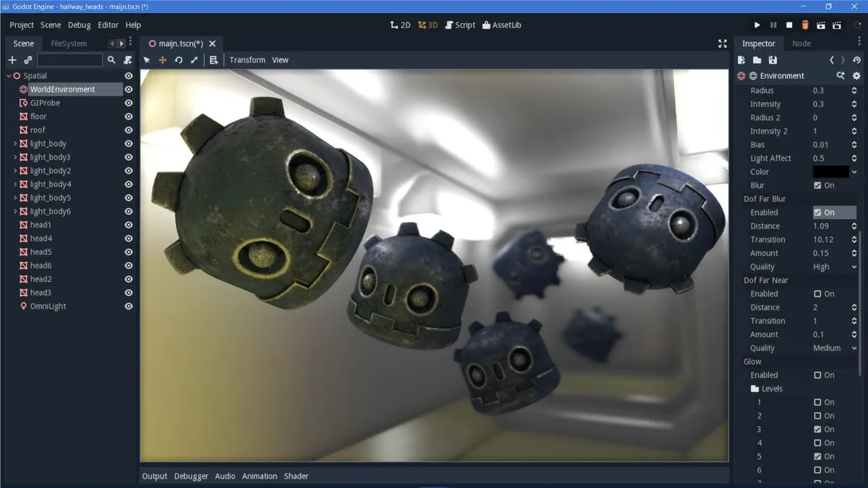868x488 pixels.
Task: Select the Rotate mode tool
Action: (x=179, y=60)
